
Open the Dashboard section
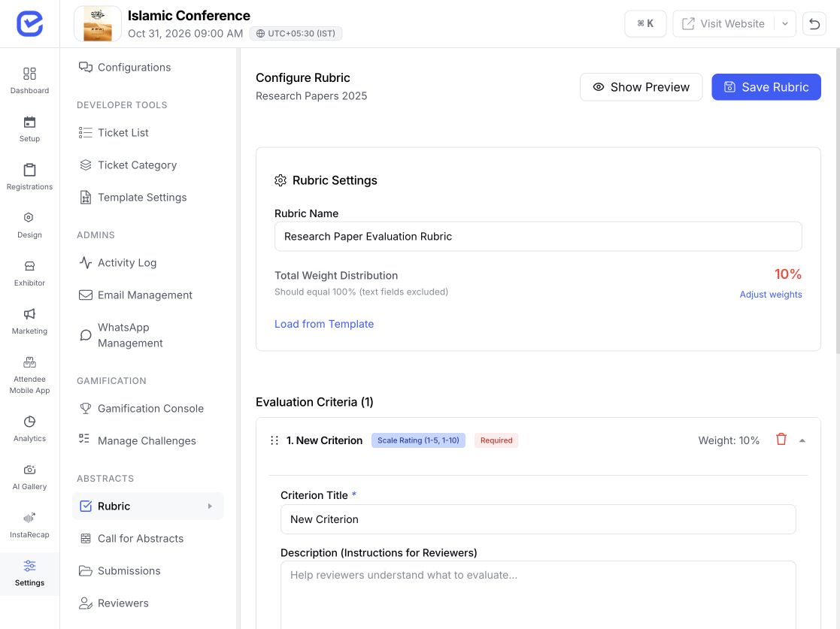coord(29,80)
